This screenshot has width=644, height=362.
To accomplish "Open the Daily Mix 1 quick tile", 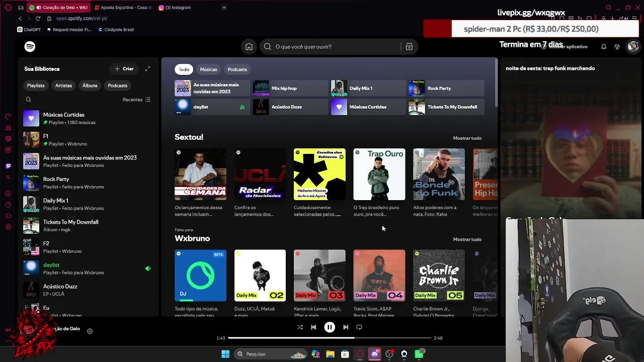I will tap(368, 88).
